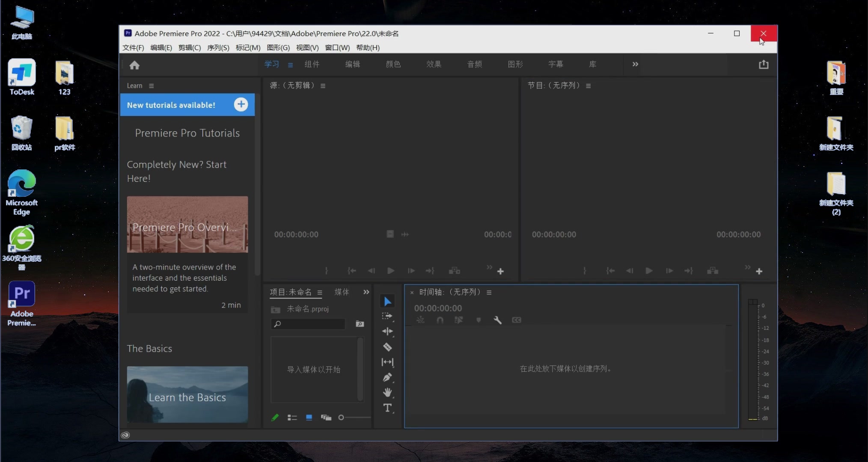Click Play in the Program monitor
Viewport: 868px width, 462px height.
(x=649, y=271)
